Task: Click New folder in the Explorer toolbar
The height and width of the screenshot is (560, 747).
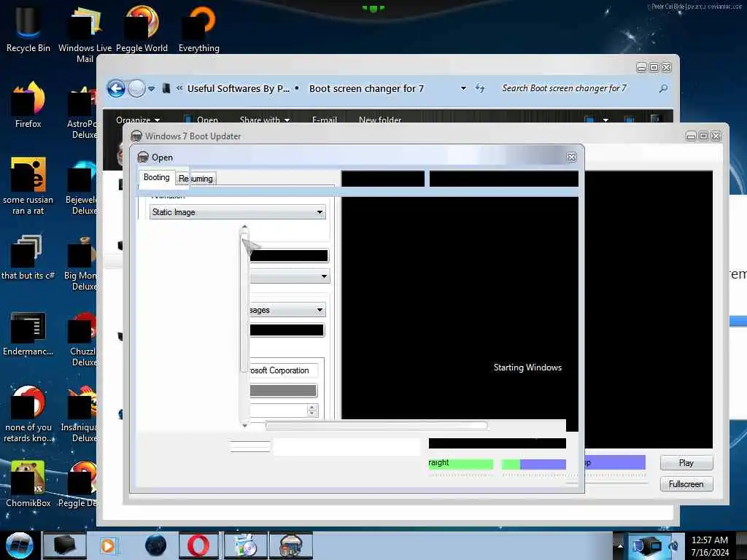Action: (x=380, y=120)
